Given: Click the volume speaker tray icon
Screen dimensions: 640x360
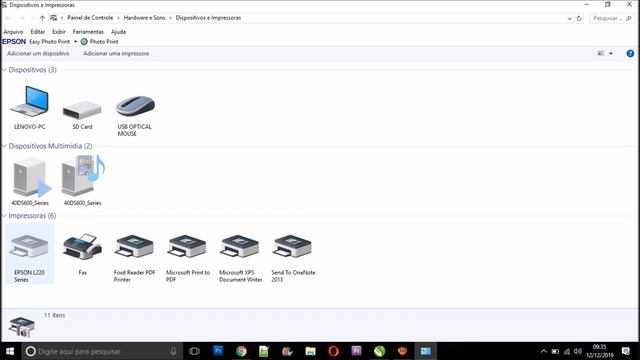Looking at the screenshot, I should [578, 351].
